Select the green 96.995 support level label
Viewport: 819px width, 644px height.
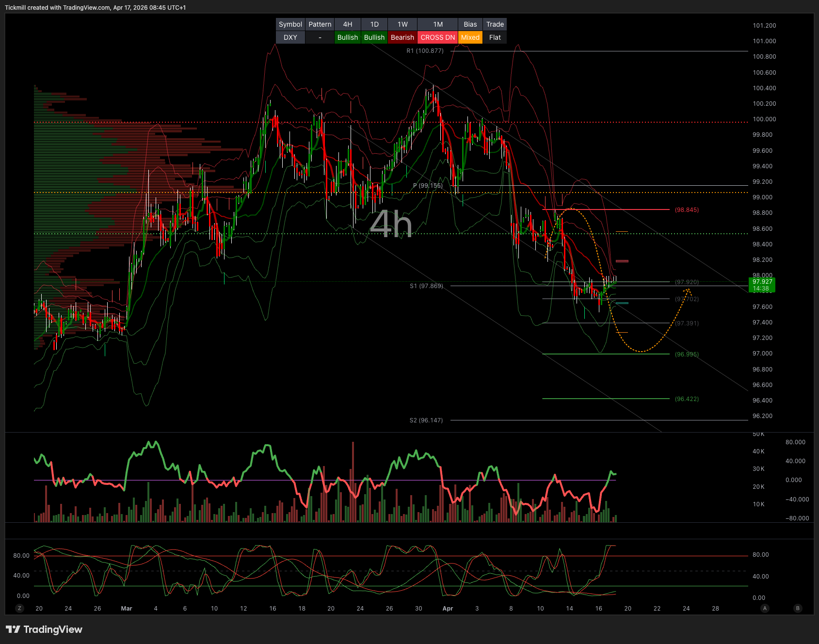[x=687, y=354]
